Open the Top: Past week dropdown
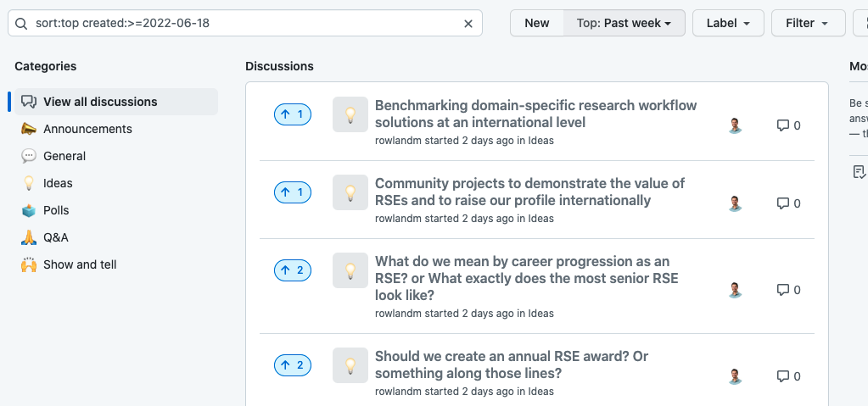This screenshot has width=868, height=406. (x=624, y=23)
